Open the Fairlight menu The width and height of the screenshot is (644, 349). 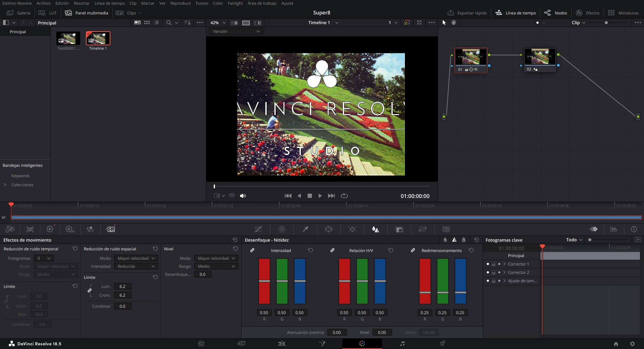(235, 3)
